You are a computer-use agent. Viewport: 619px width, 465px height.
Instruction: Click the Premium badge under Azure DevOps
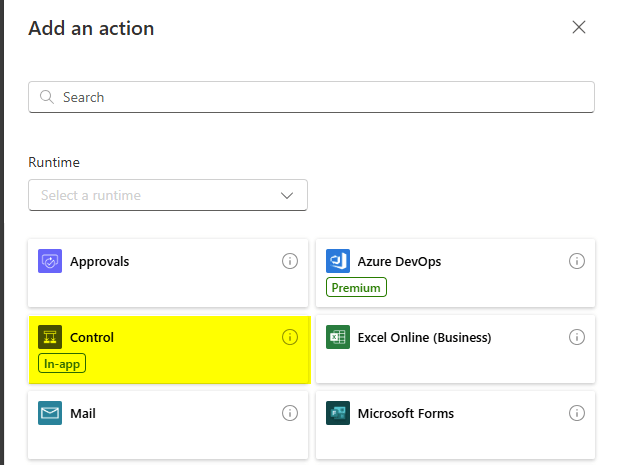coord(356,287)
